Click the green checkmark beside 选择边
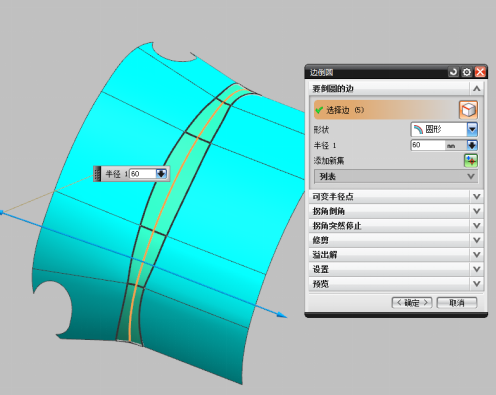 click(x=319, y=110)
